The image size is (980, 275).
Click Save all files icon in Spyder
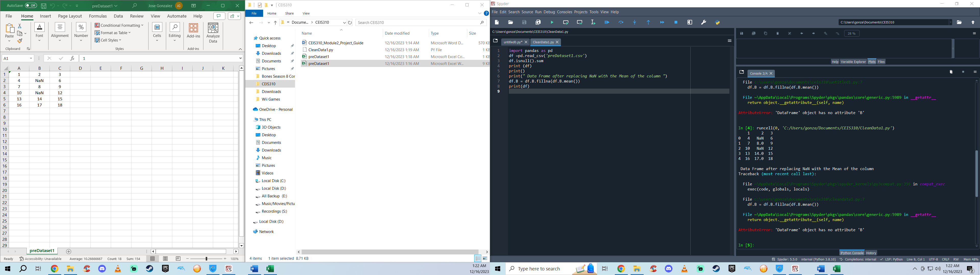(x=538, y=22)
